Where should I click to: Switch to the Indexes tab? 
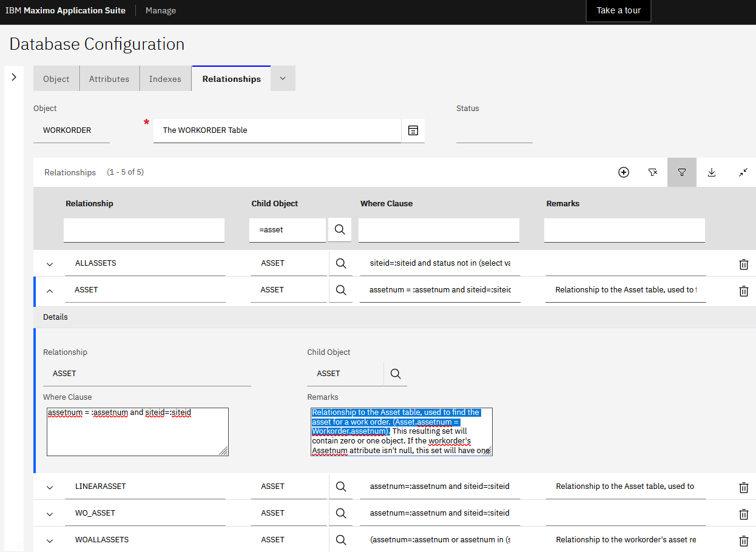[x=165, y=78]
